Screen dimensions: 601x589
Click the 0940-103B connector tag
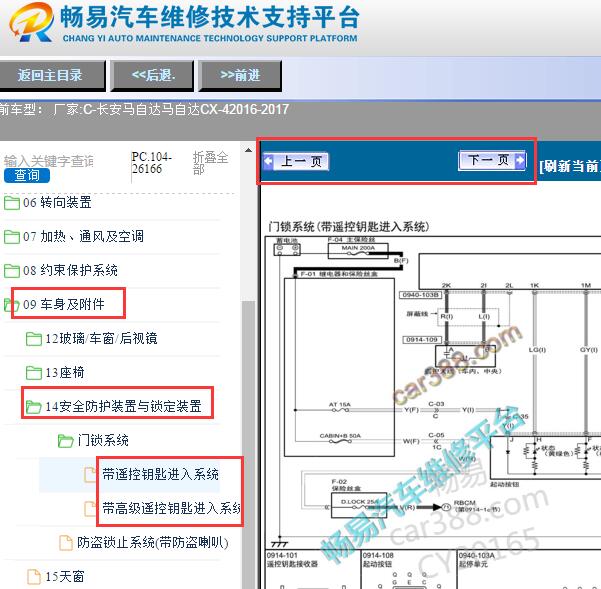click(420, 295)
